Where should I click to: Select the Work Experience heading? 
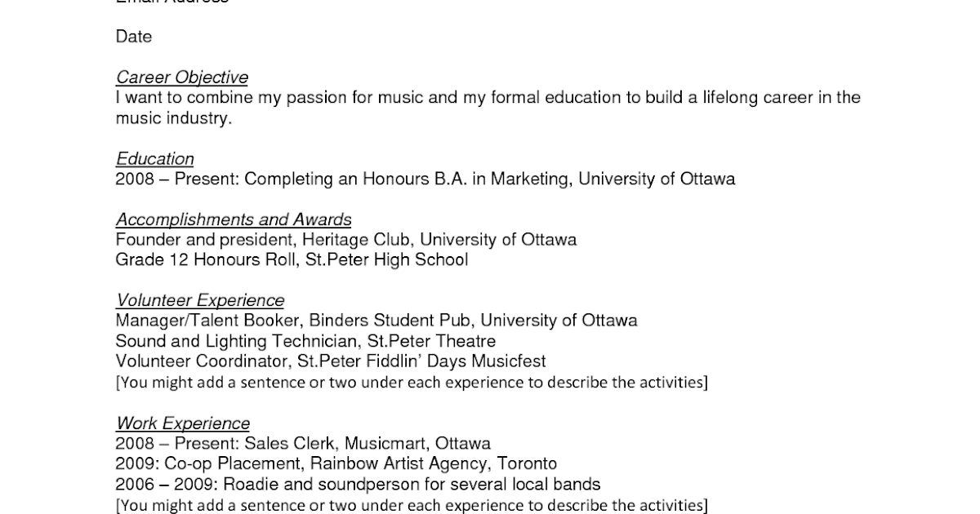(183, 423)
